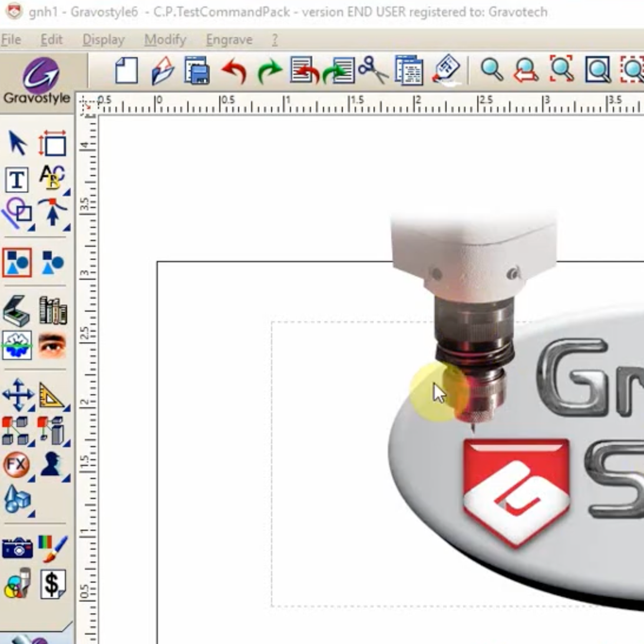Open the redo list with green arrow over the page
The width and height of the screenshot is (644, 644).
pos(339,71)
